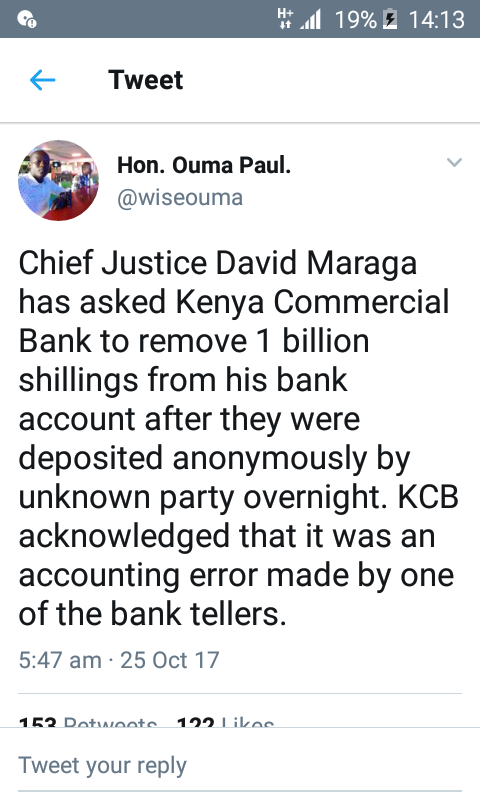Open the Hon. Ouma Paul display name
Screen dimensions: 480x800
click(x=204, y=165)
